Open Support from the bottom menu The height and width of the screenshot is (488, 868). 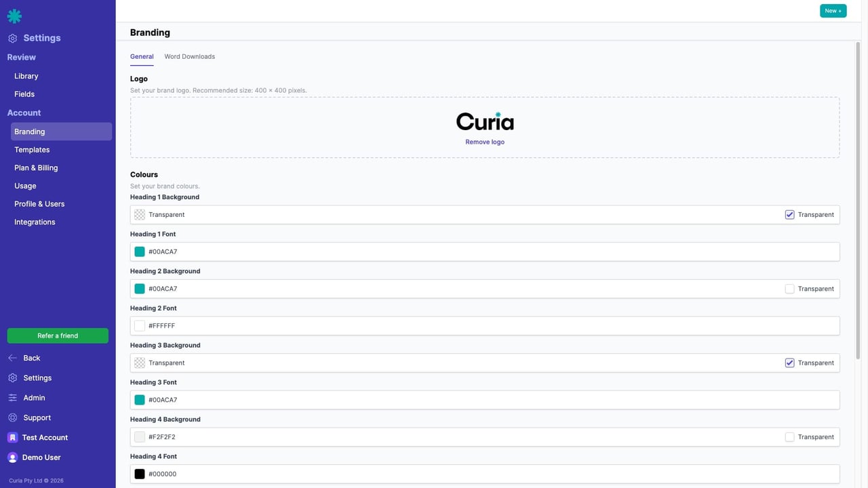click(x=37, y=418)
